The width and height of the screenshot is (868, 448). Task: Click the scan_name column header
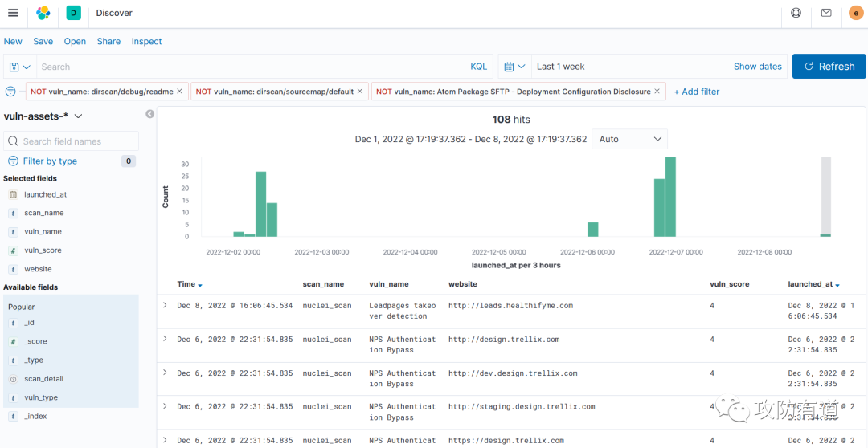pos(323,284)
